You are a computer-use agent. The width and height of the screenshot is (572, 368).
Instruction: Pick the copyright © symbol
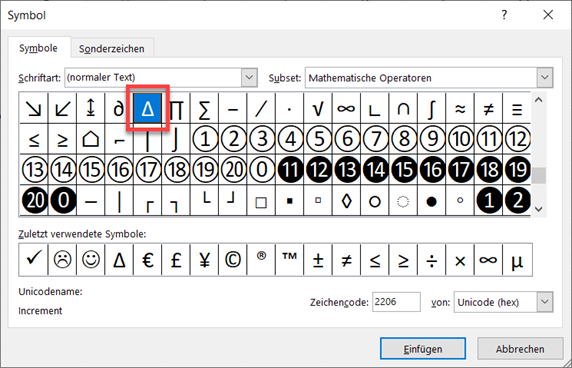click(233, 260)
